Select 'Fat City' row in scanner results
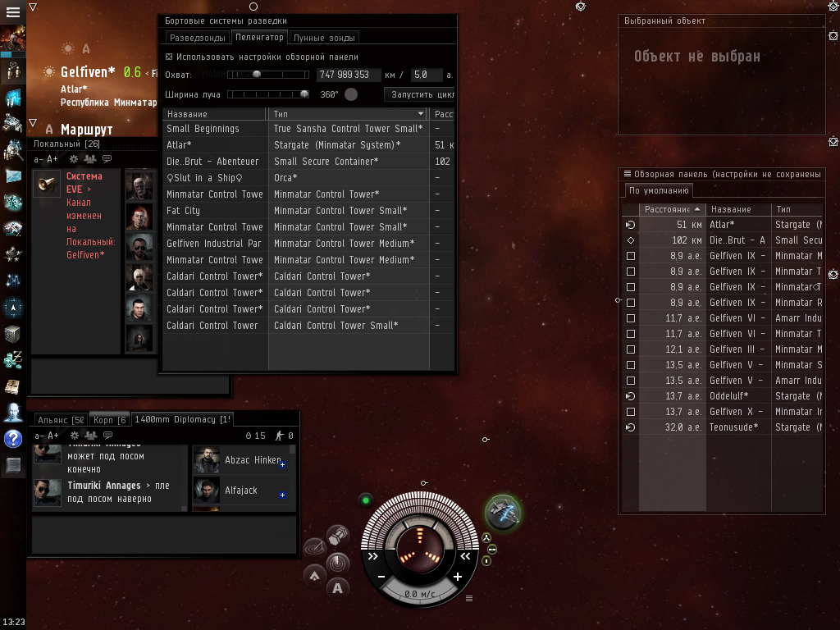The image size is (840, 630). [308, 211]
